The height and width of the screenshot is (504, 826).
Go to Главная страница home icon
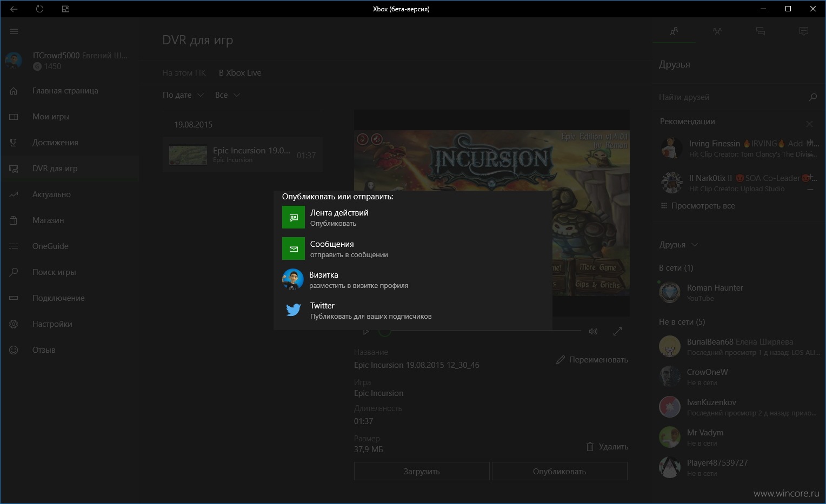point(14,91)
